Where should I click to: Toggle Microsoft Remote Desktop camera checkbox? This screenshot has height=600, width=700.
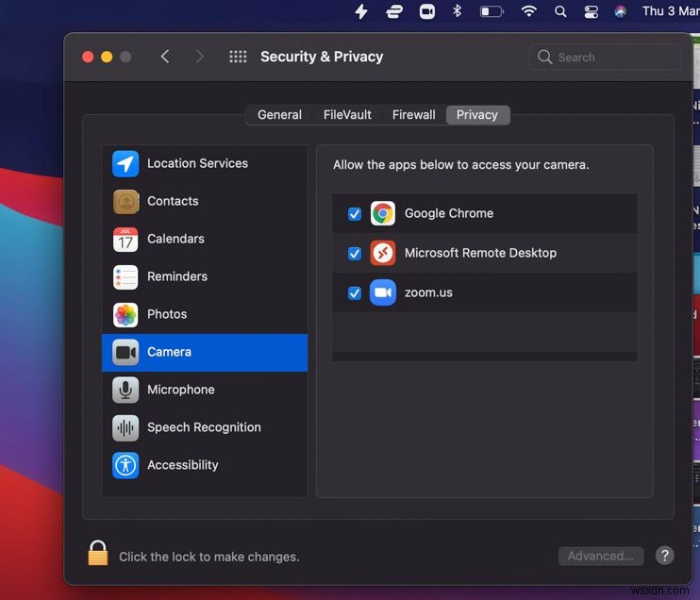pyautogui.click(x=355, y=254)
